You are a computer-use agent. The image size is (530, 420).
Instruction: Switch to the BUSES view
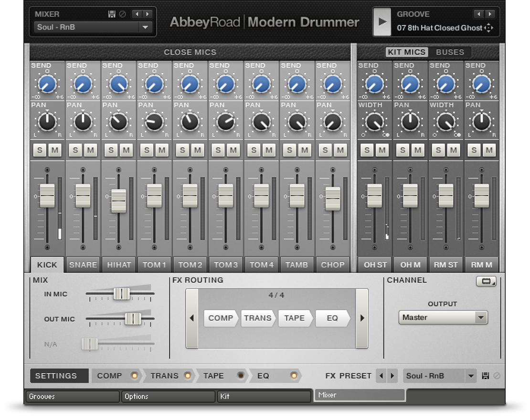pyautogui.click(x=450, y=52)
